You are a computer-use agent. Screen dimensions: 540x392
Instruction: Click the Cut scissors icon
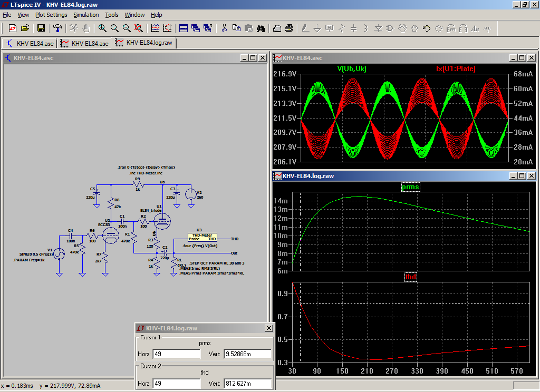click(224, 28)
